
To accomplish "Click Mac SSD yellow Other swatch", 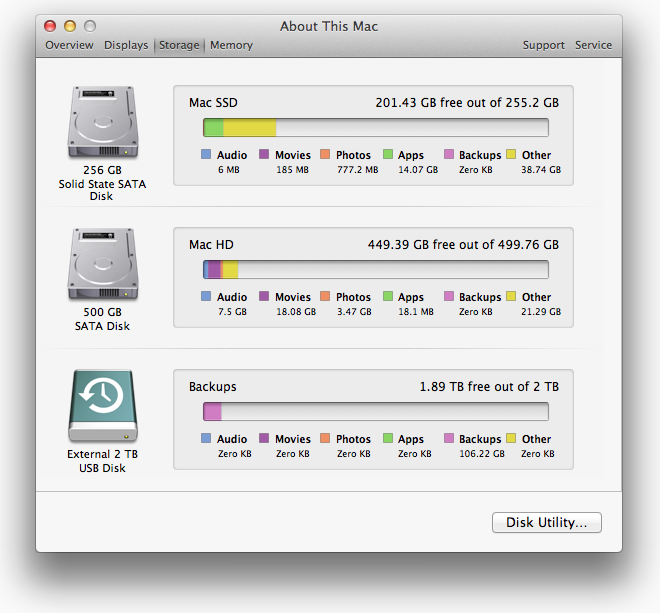I will pos(511,154).
